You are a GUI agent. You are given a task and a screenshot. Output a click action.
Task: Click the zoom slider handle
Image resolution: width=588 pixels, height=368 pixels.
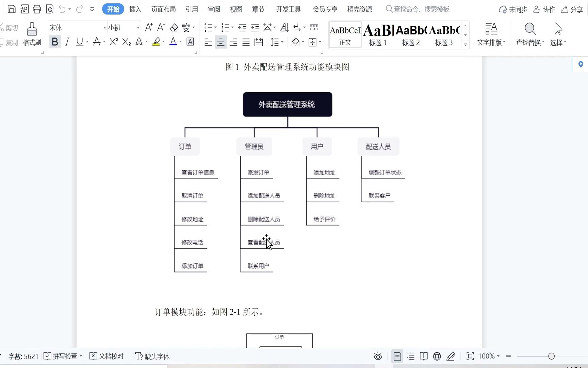pyautogui.click(x=551, y=356)
